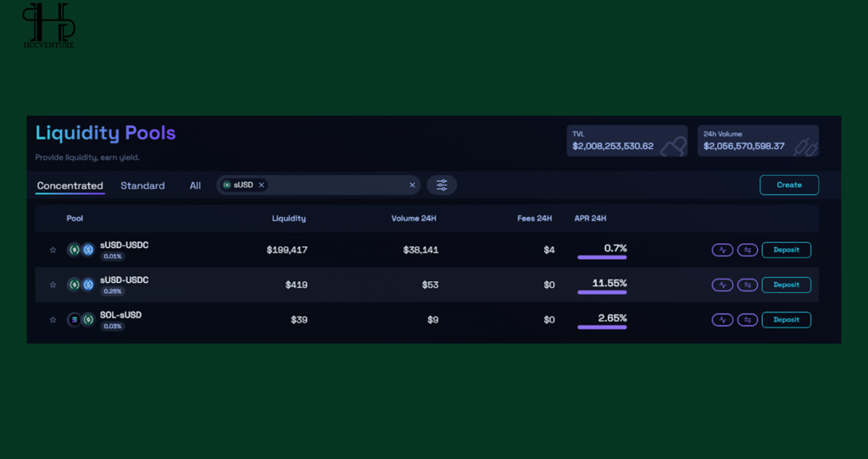
Task: Switch to the Concentrated tab
Action: pos(70,185)
